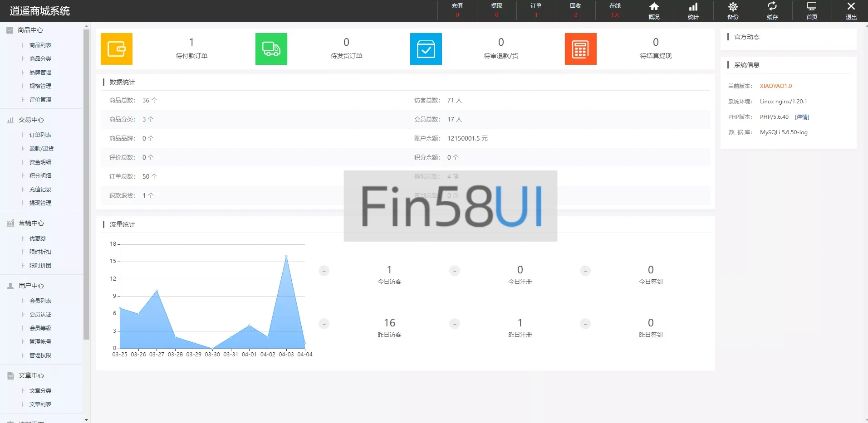Click the sidebar vertical scrollbar
The width and height of the screenshot is (868, 423).
[87, 181]
